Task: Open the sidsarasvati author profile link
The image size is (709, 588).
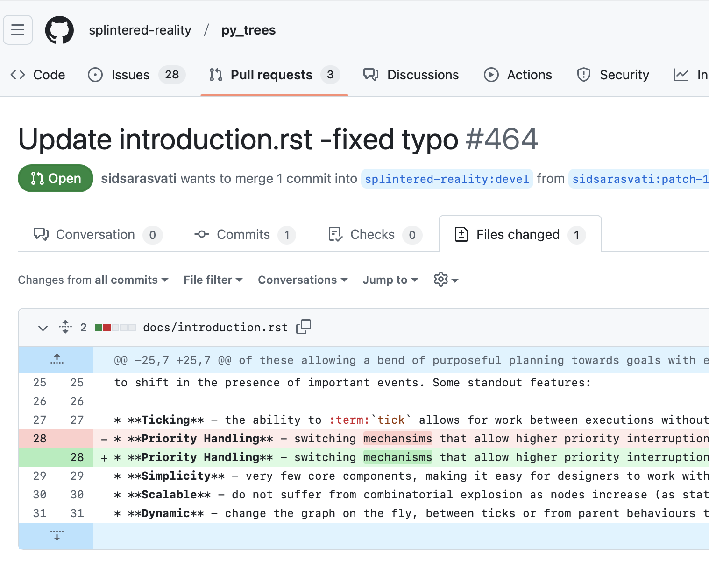Action: [x=139, y=179]
